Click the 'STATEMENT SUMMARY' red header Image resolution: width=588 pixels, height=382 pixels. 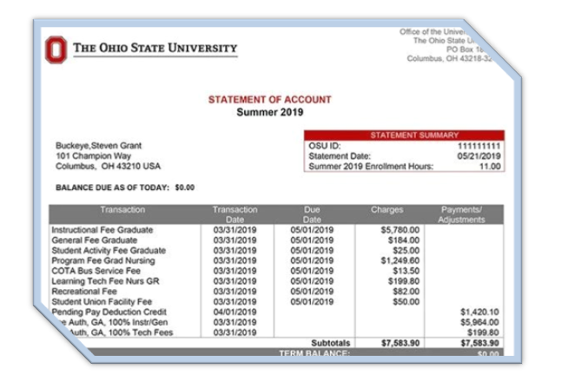tap(404, 135)
